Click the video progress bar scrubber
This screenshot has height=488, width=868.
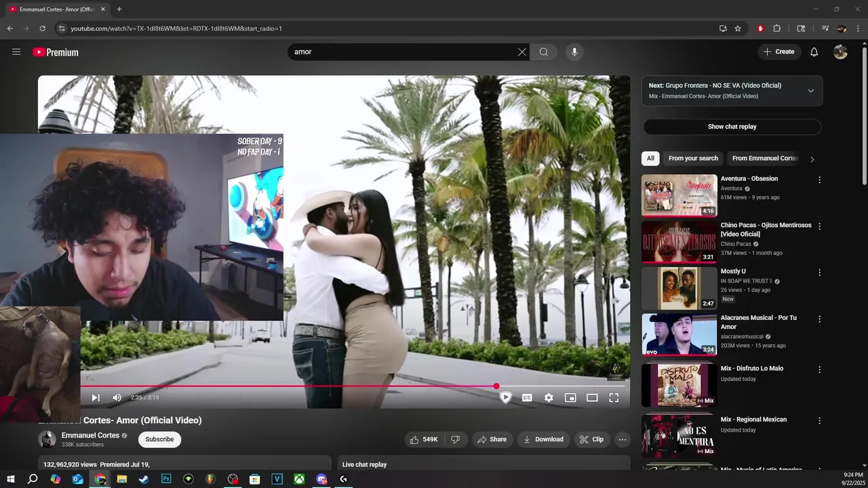[496, 386]
